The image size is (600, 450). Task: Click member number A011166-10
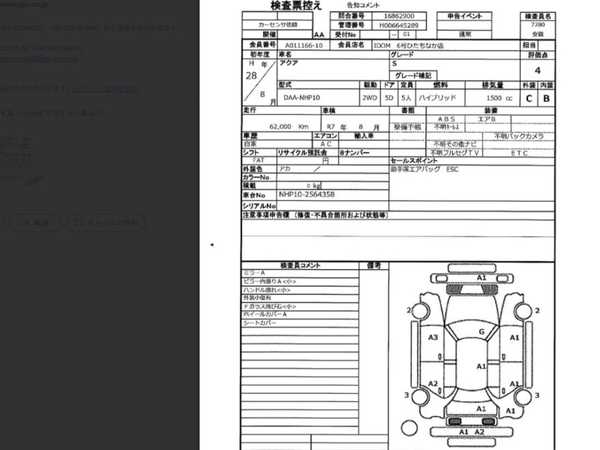click(304, 46)
